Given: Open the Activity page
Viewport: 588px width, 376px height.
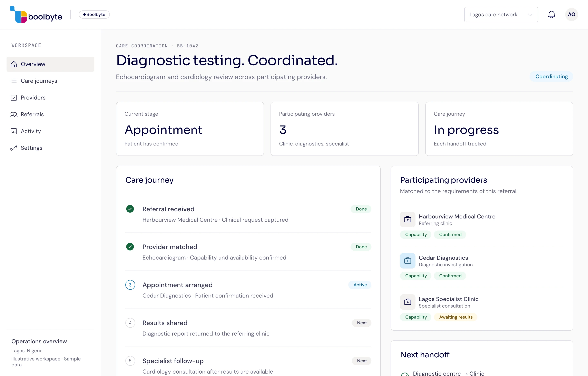Looking at the screenshot, I should pyautogui.click(x=50, y=131).
